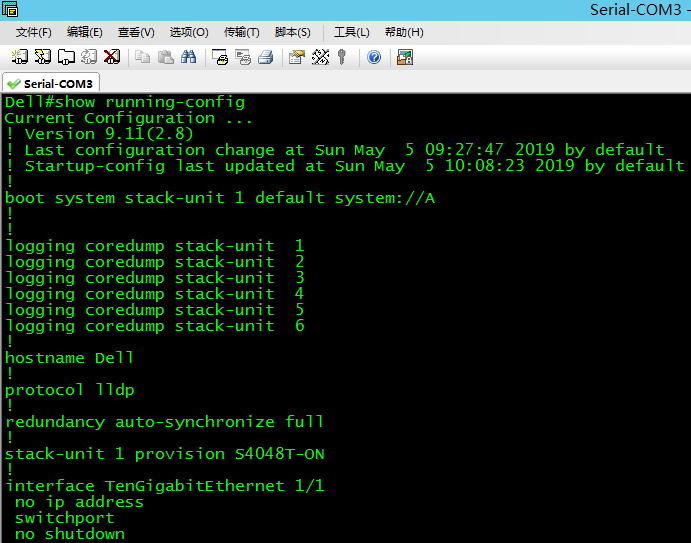Open Session Options icon
Screen dimensions: 691x543
pyautogui.click(x=297, y=57)
